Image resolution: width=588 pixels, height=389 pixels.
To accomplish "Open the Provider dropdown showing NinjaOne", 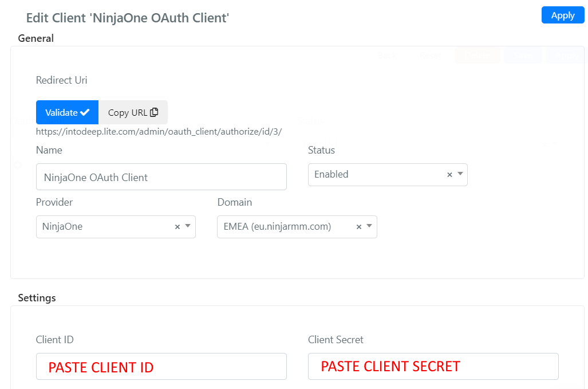I will [116, 226].
